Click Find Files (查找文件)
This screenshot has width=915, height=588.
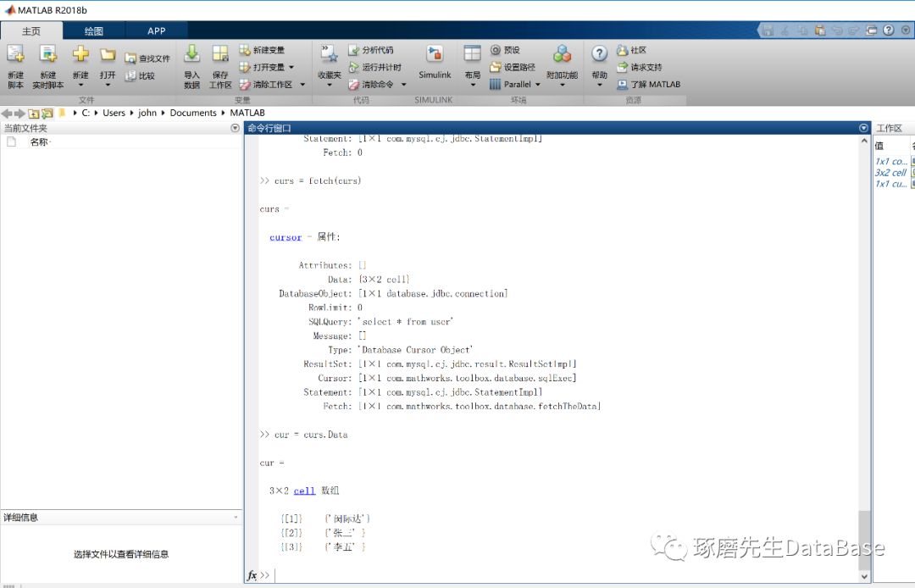point(147,58)
